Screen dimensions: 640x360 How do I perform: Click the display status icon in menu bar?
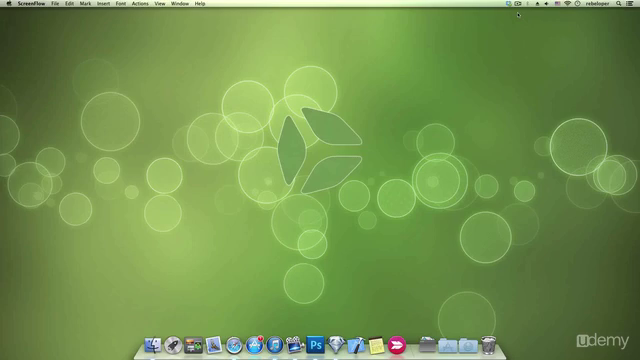point(509,4)
